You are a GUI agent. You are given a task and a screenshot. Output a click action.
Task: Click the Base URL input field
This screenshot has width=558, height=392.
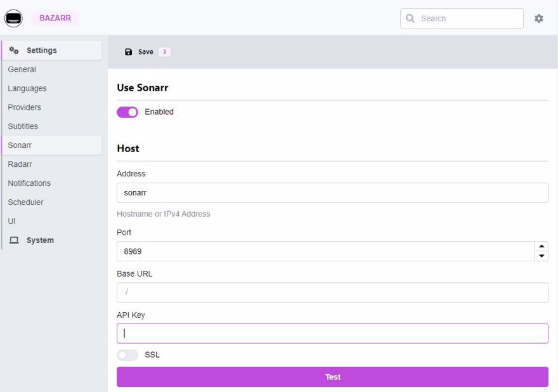click(332, 292)
